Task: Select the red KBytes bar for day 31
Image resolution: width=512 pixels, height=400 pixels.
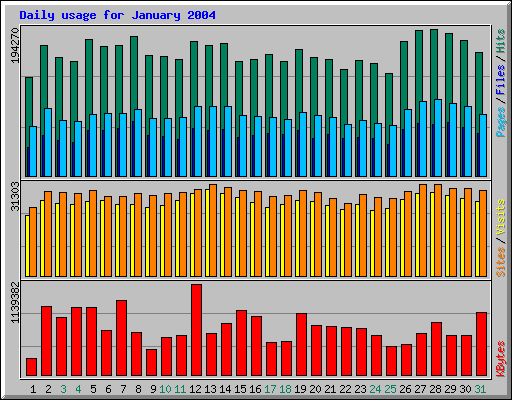Action: 482,344
